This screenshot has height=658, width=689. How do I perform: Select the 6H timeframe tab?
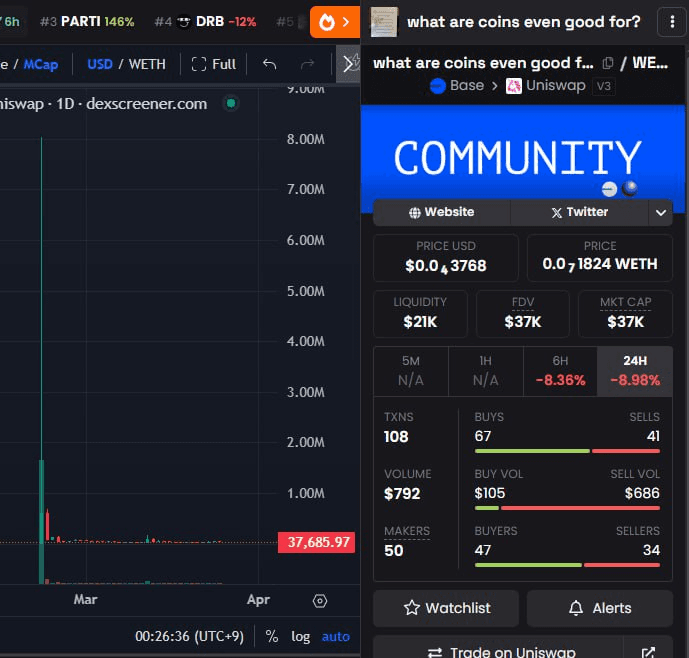[560, 371]
